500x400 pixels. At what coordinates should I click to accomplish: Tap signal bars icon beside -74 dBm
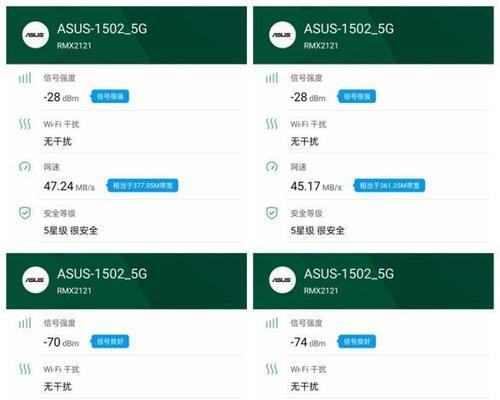[x=272, y=323]
